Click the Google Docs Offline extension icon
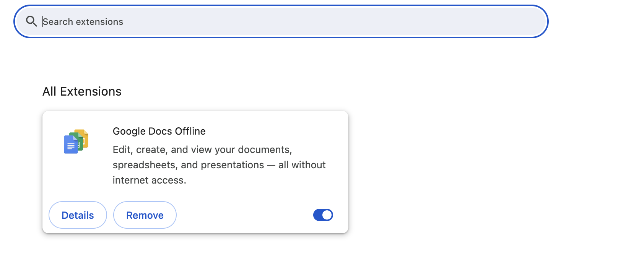The image size is (644, 270). click(76, 142)
